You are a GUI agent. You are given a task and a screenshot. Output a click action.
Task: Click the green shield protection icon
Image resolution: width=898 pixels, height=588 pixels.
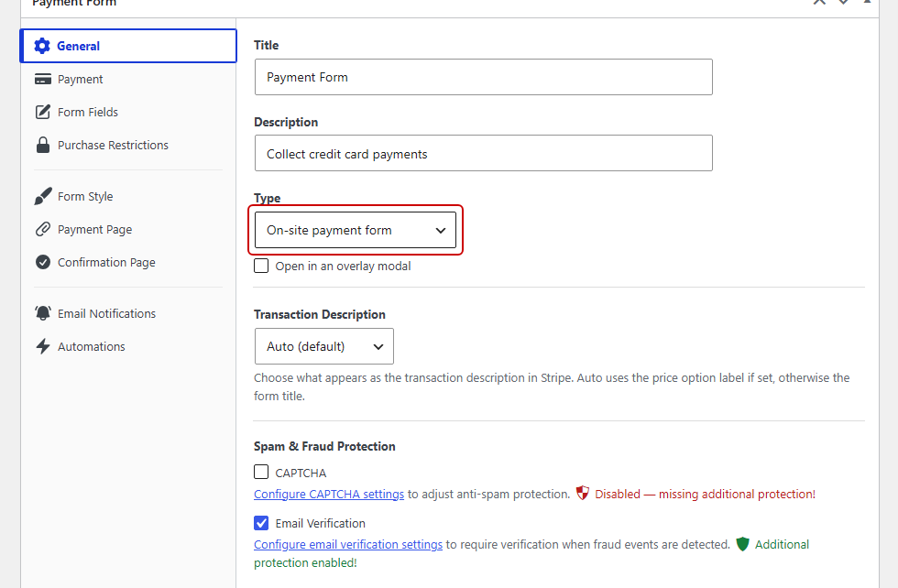(742, 544)
